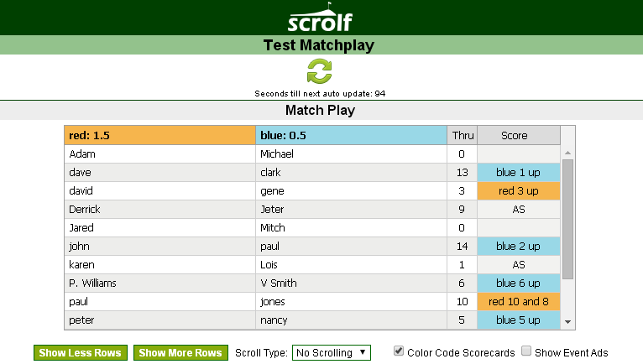Click the match table scrollbar thumb
The image size is (643, 364).
coord(567,219)
